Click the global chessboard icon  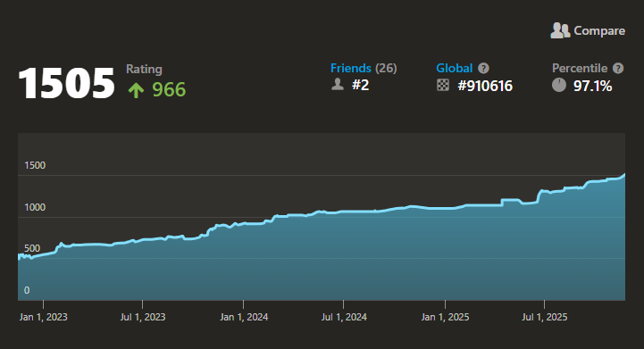coord(443,85)
